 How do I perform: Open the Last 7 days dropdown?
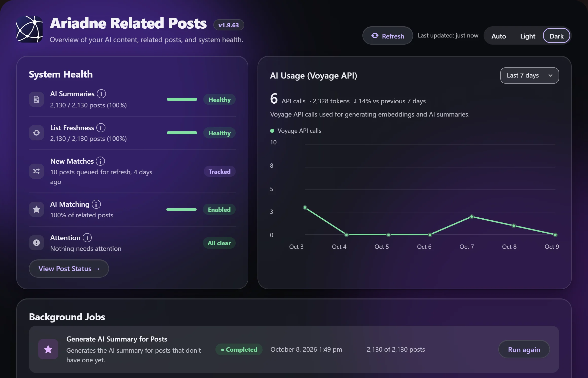click(529, 75)
